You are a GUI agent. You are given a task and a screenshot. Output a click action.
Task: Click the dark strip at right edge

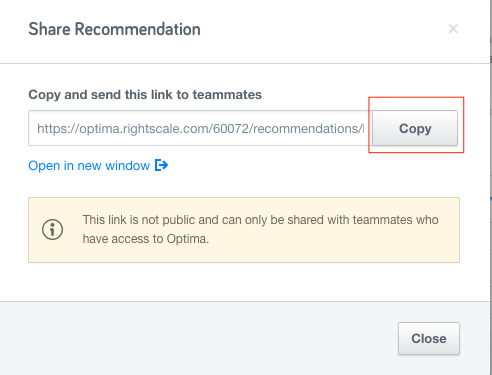(x=491, y=187)
